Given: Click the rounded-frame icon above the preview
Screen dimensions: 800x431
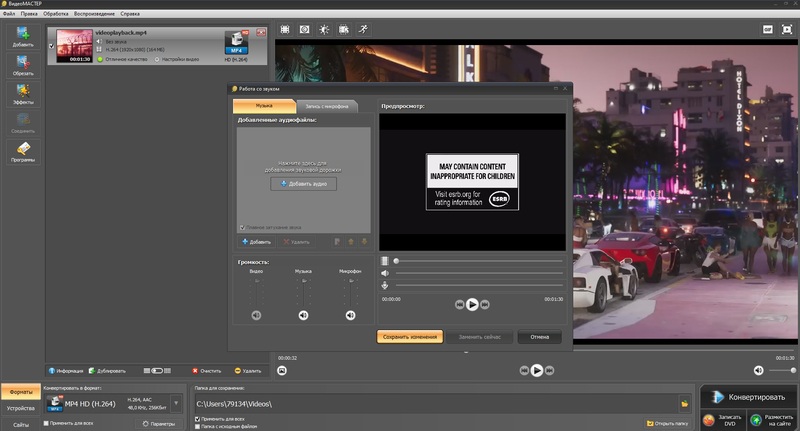Looking at the screenshot, I should [305, 30].
